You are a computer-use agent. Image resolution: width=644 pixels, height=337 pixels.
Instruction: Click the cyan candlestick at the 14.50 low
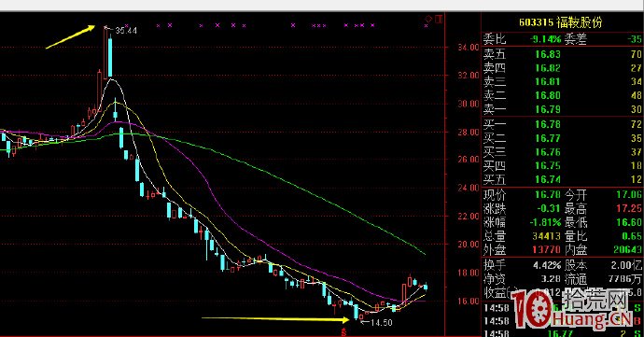[x=356, y=312]
